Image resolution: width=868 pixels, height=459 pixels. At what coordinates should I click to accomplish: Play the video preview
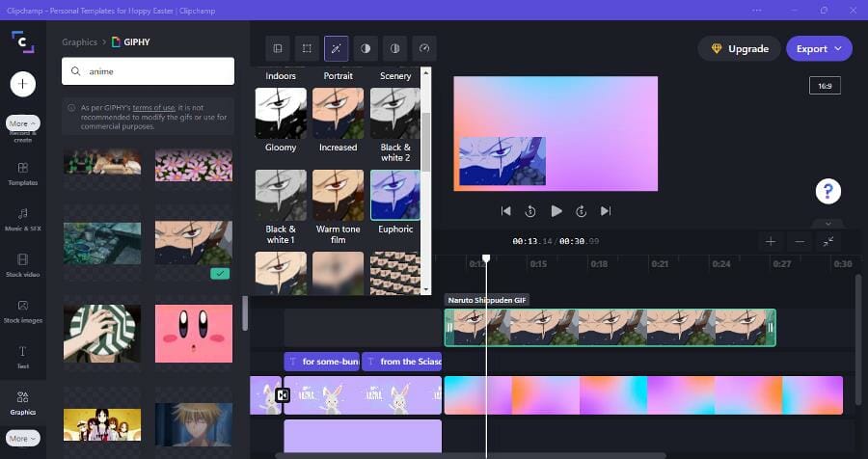pos(556,211)
